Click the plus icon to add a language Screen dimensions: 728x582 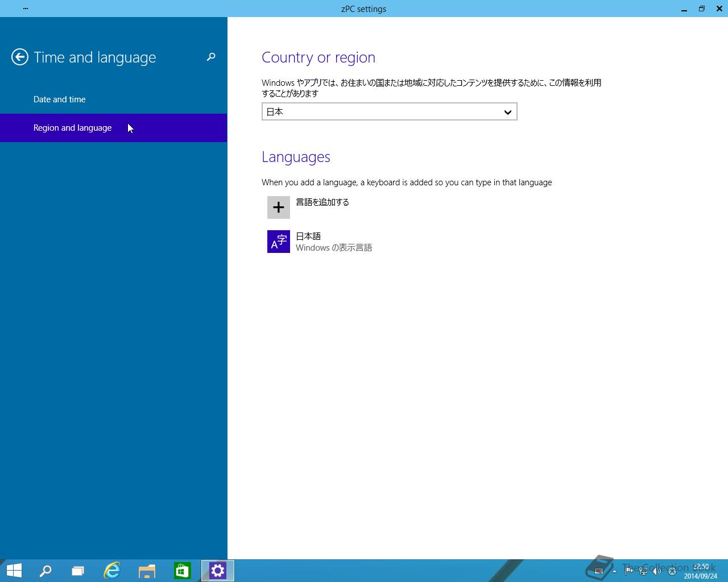[279, 207]
